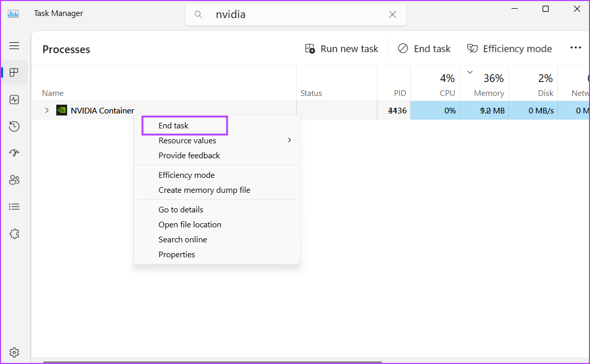Click the Run new task button
The width and height of the screenshot is (590, 364).
[341, 48]
